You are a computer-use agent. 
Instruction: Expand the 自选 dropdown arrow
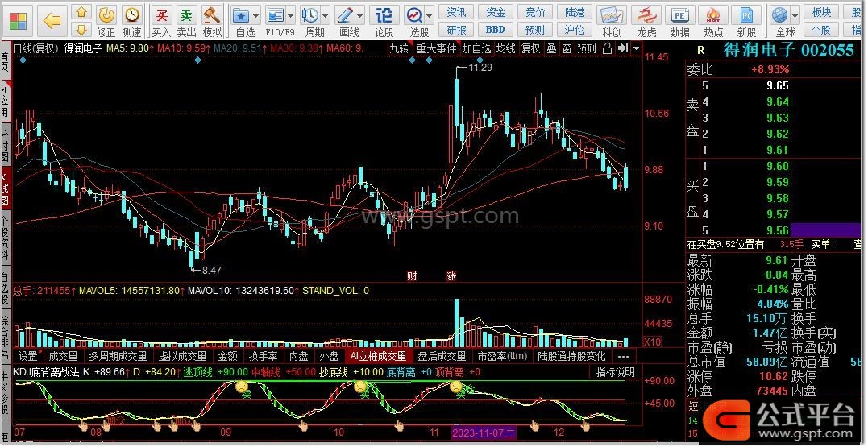click(x=255, y=16)
